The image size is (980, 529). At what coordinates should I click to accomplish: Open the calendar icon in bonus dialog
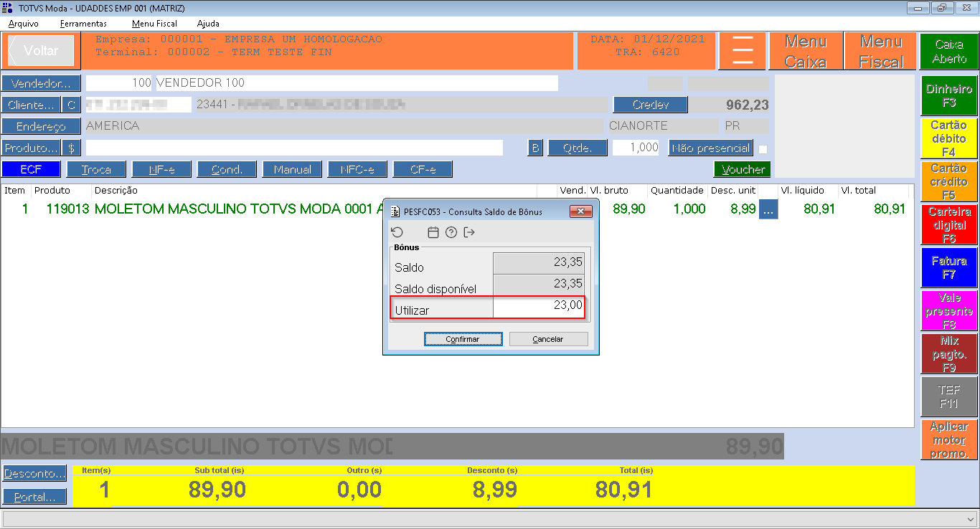[433, 232]
